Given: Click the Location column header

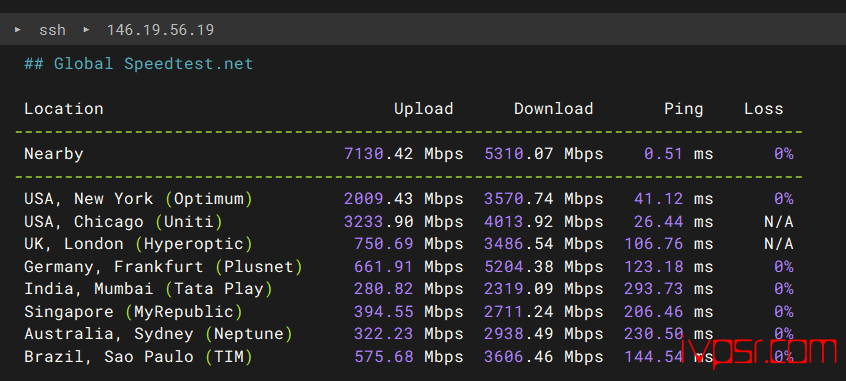Looking at the screenshot, I should tap(64, 108).
